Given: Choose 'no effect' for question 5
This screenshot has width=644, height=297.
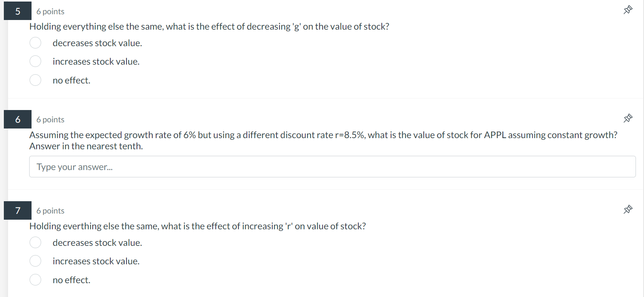Looking at the screenshot, I should tap(35, 80).
